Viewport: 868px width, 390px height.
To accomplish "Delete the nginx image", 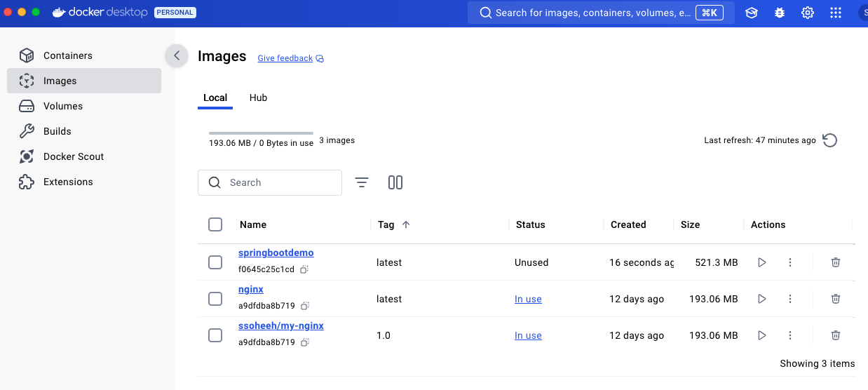I will click(836, 299).
